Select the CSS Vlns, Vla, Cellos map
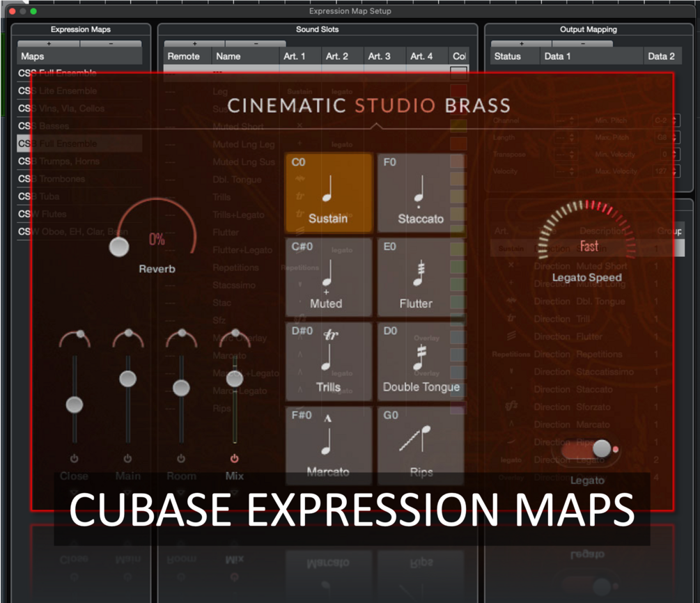 pos(79,109)
